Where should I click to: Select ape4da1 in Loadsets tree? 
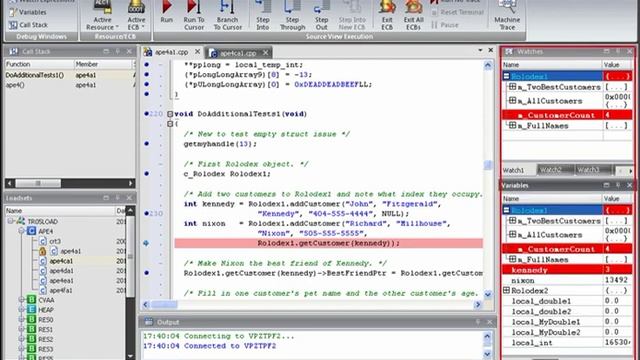tap(61, 271)
